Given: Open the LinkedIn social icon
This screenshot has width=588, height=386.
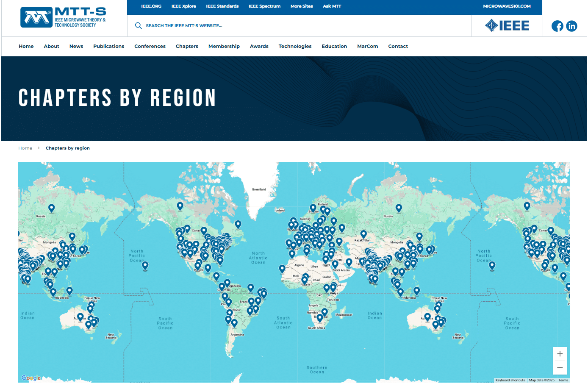Looking at the screenshot, I should pos(571,26).
